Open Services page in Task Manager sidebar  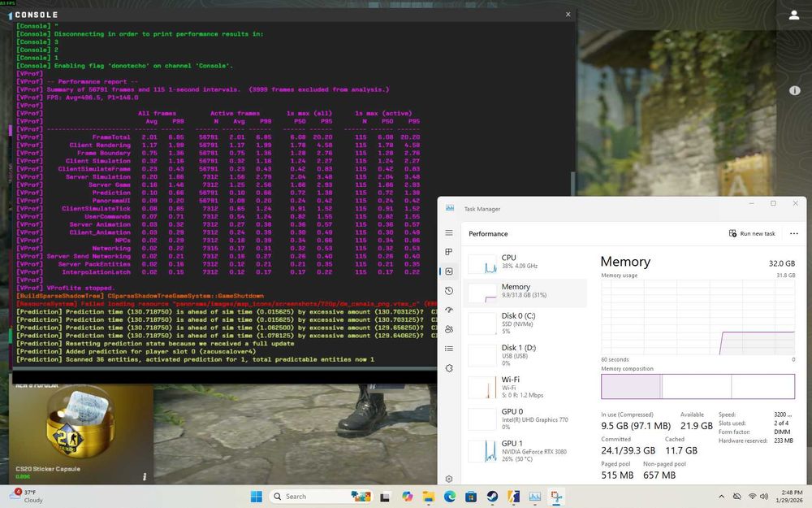coord(449,368)
